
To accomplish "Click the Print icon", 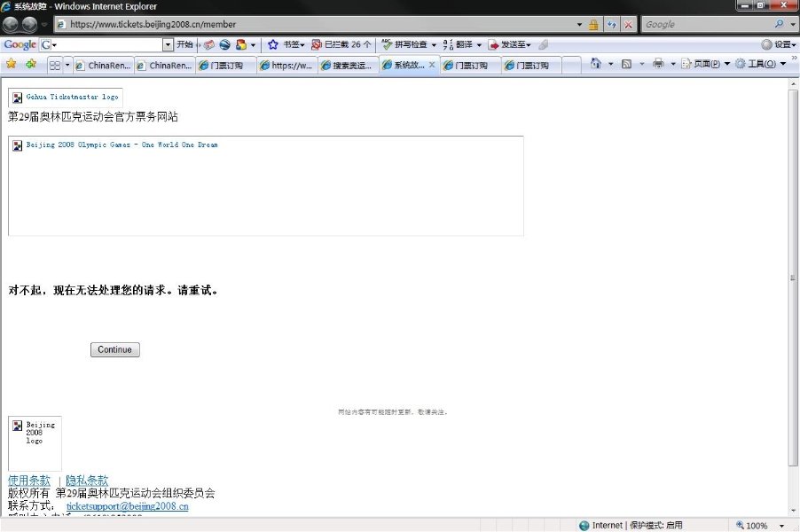I will pyautogui.click(x=658, y=64).
